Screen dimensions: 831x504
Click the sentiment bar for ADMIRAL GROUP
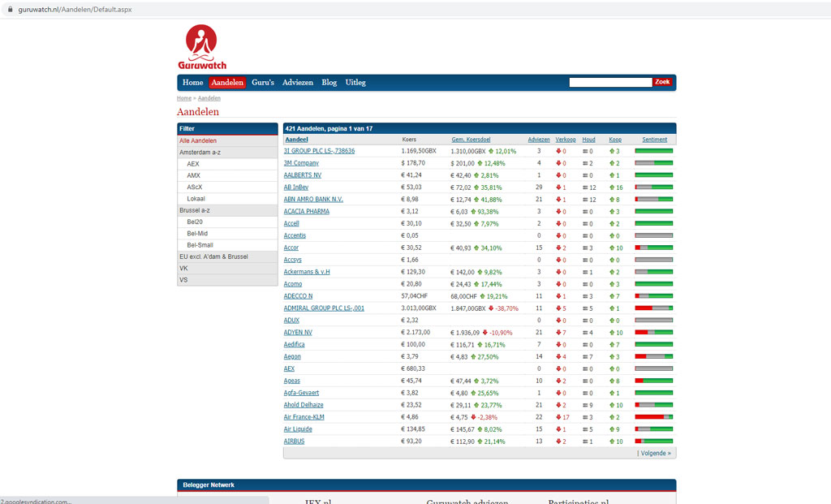[x=654, y=308]
